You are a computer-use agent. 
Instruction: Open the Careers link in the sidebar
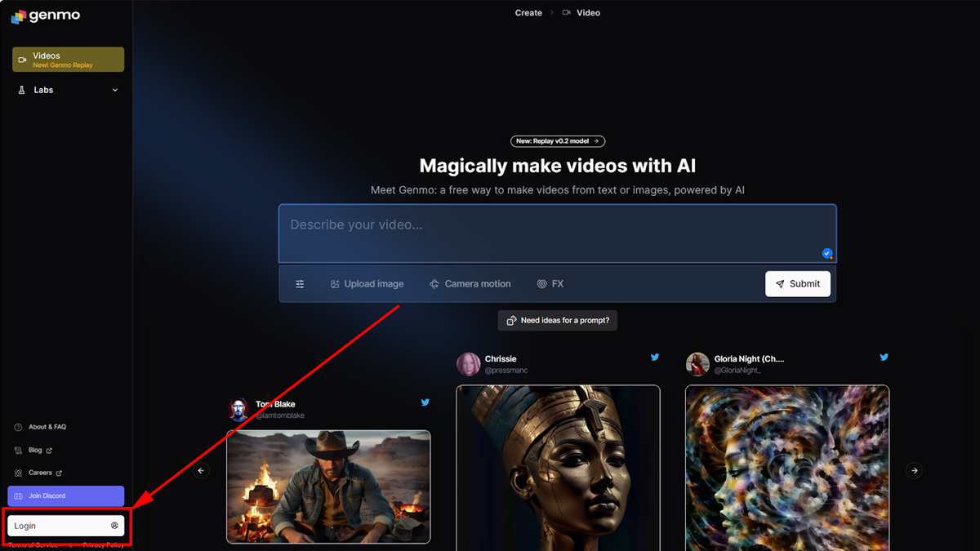pyautogui.click(x=40, y=473)
